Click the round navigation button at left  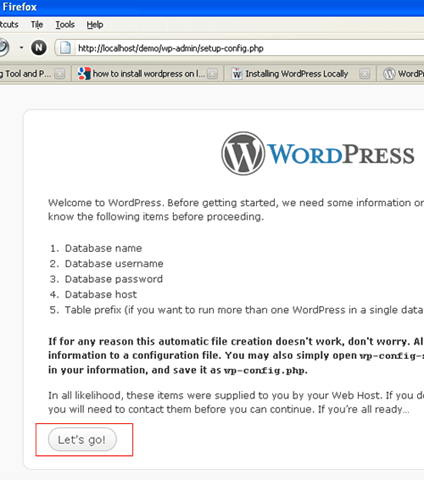(x=3, y=47)
